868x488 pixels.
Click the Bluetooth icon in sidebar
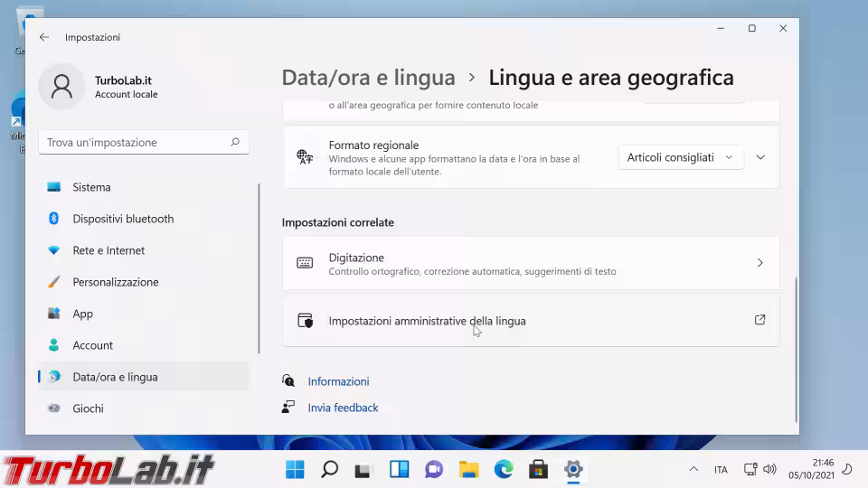(x=53, y=219)
